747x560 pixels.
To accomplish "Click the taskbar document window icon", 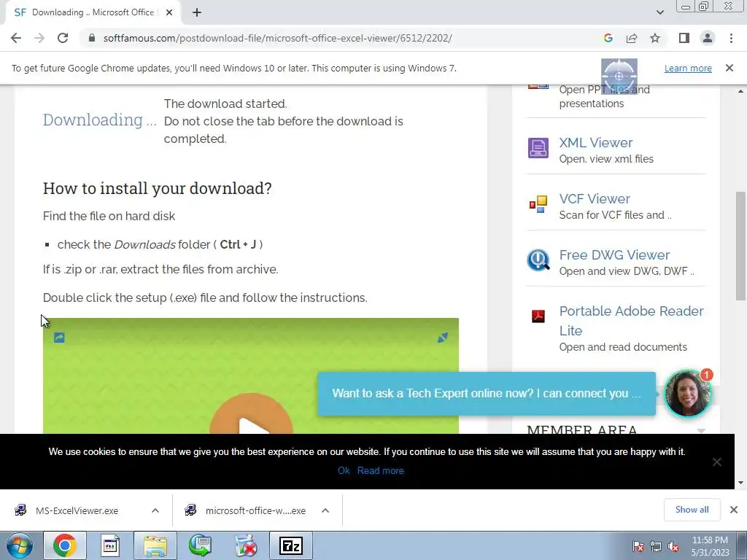I will [x=110, y=545].
